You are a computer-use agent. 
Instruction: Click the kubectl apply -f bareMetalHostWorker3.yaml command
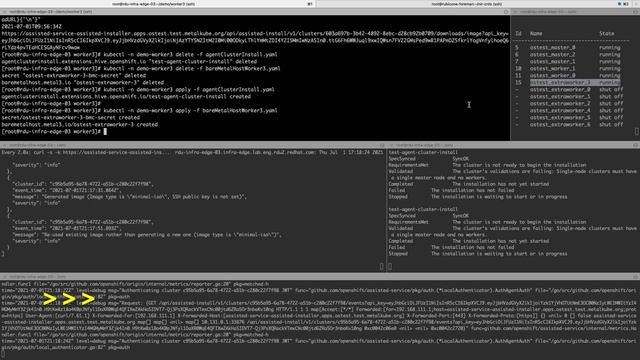point(190,110)
